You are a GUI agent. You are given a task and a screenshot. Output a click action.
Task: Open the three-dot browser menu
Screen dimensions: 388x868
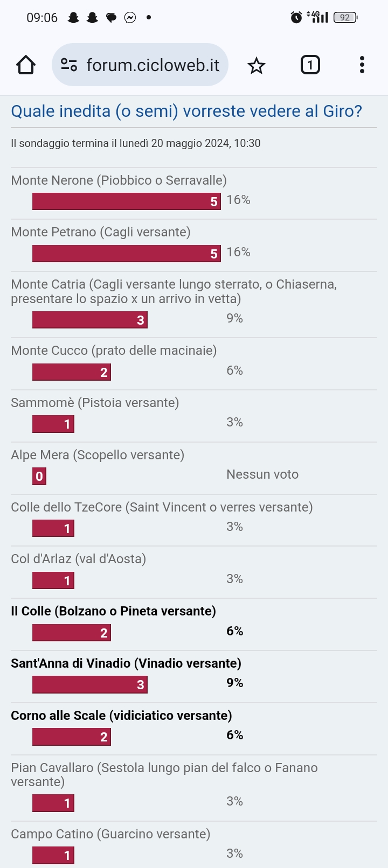(x=362, y=65)
